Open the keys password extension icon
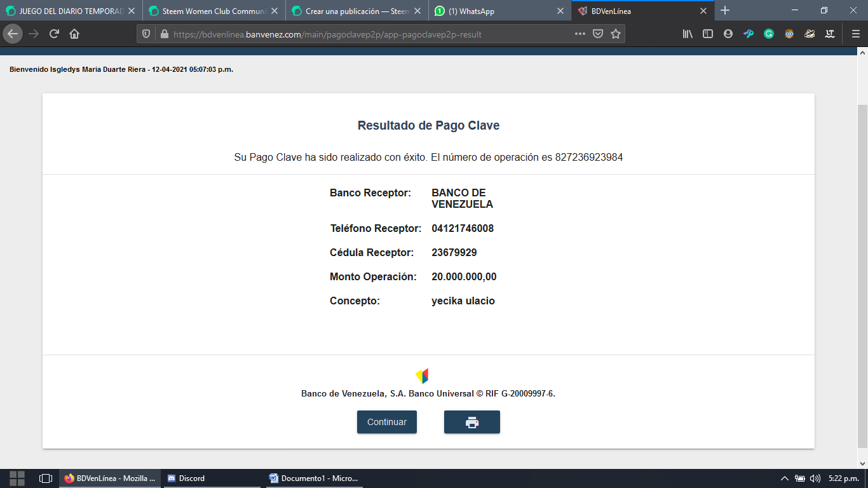The image size is (868, 488). tap(749, 34)
